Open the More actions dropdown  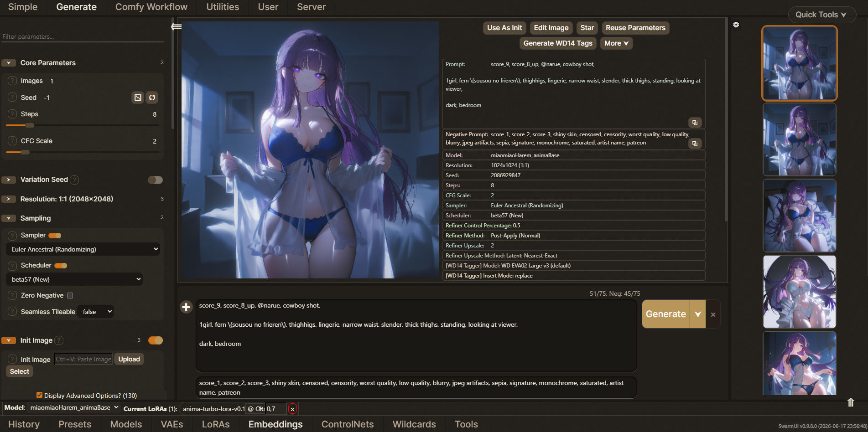616,43
